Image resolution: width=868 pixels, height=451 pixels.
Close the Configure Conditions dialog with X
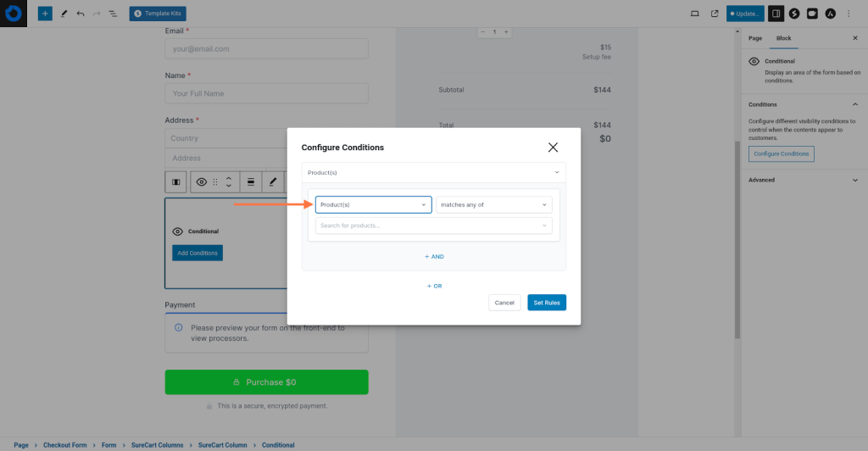pyautogui.click(x=553, y=148)
